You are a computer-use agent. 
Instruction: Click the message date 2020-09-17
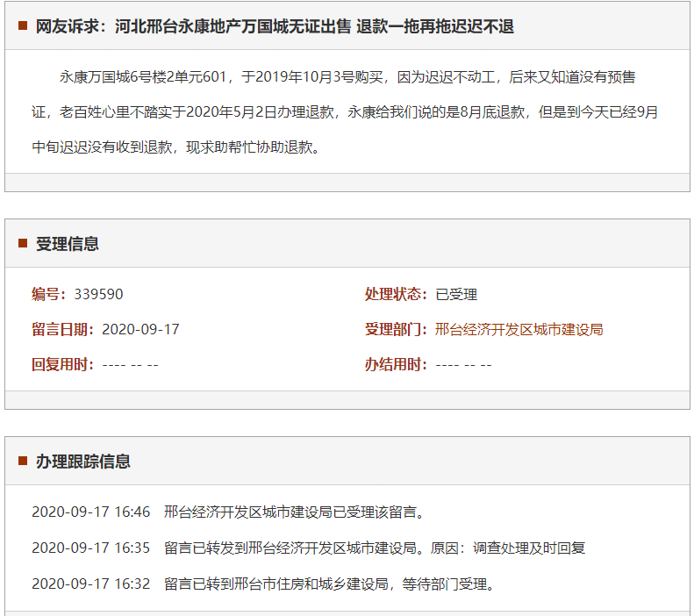coord(140,329)
